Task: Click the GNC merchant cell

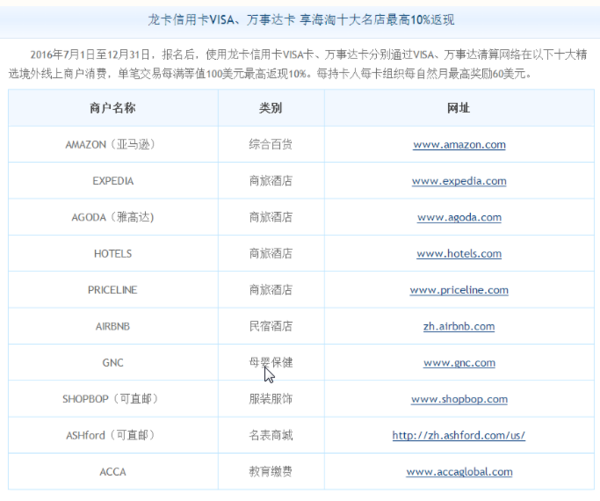Action: tap(113, 363)
